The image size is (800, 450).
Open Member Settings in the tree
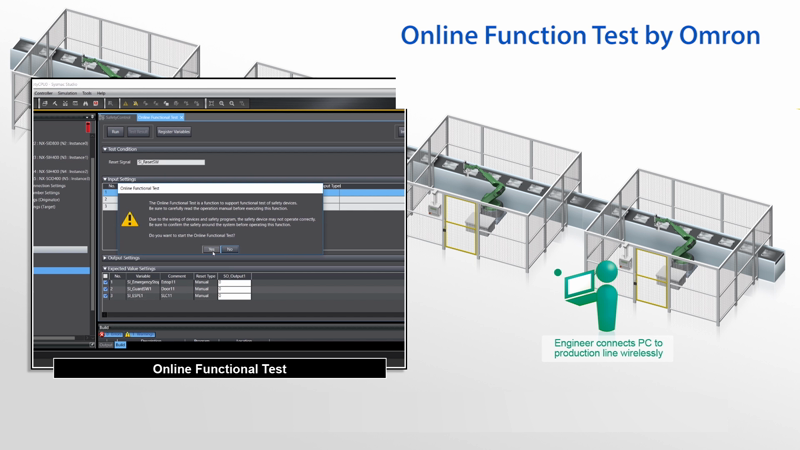(47, 193)
